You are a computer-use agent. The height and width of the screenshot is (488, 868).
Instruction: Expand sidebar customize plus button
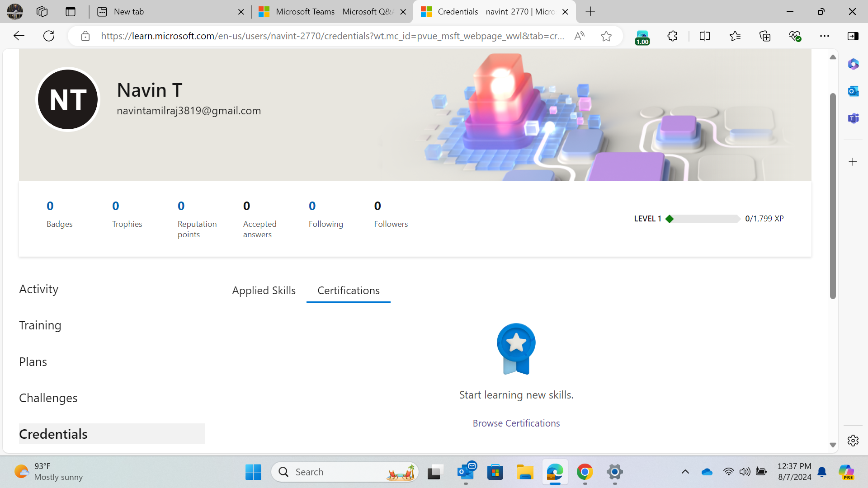click(x=853, y=162)
